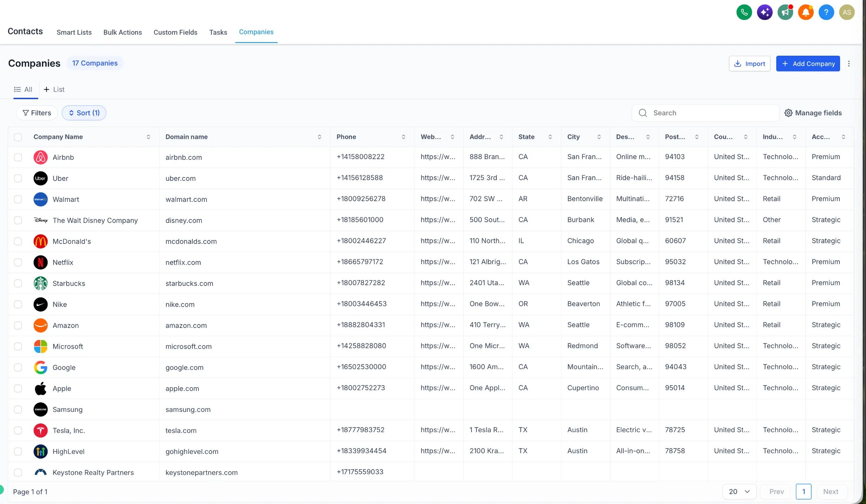The width and height of the screenshot is (866, 504).
Task: Click the three-dot more options icon
Action: 849,63
